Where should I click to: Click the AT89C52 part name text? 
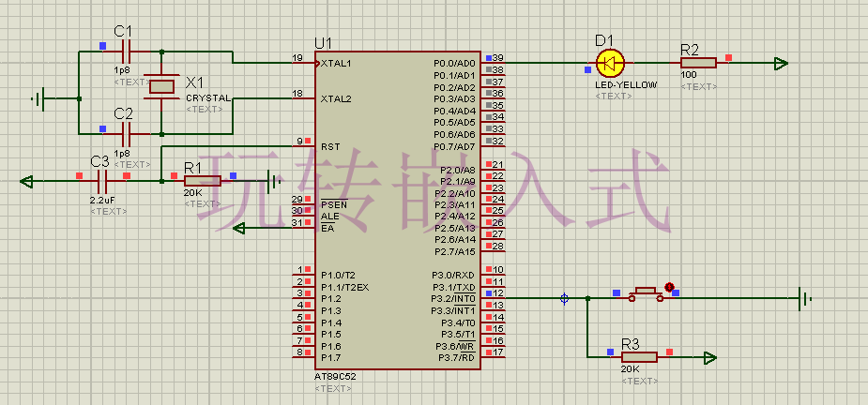coord(335,376)
